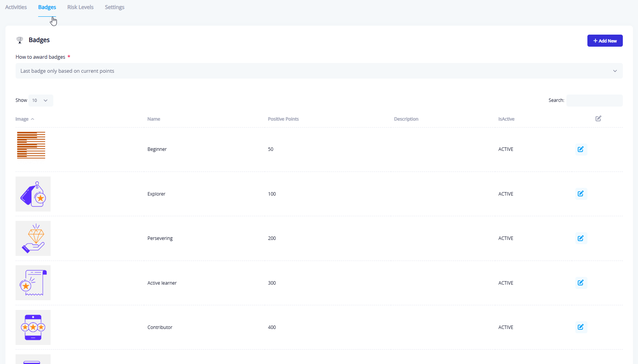Click the edit icon for Beginner badge
Screen dimensions: 638x364
coord(581,149)
